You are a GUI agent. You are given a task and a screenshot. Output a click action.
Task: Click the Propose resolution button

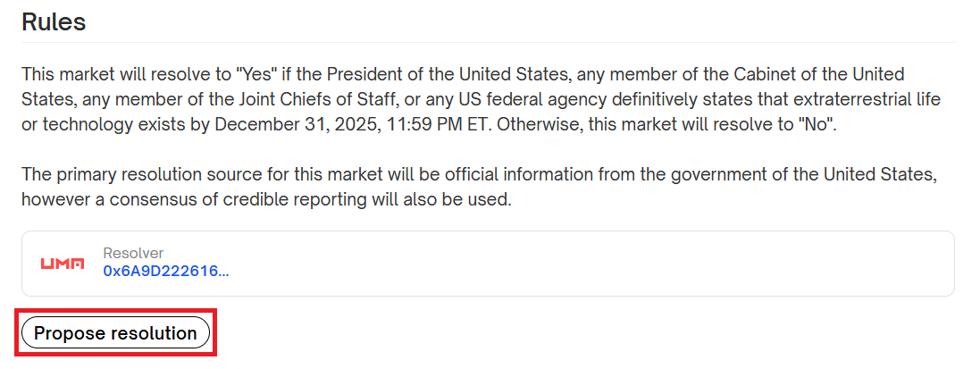(115, 333)
